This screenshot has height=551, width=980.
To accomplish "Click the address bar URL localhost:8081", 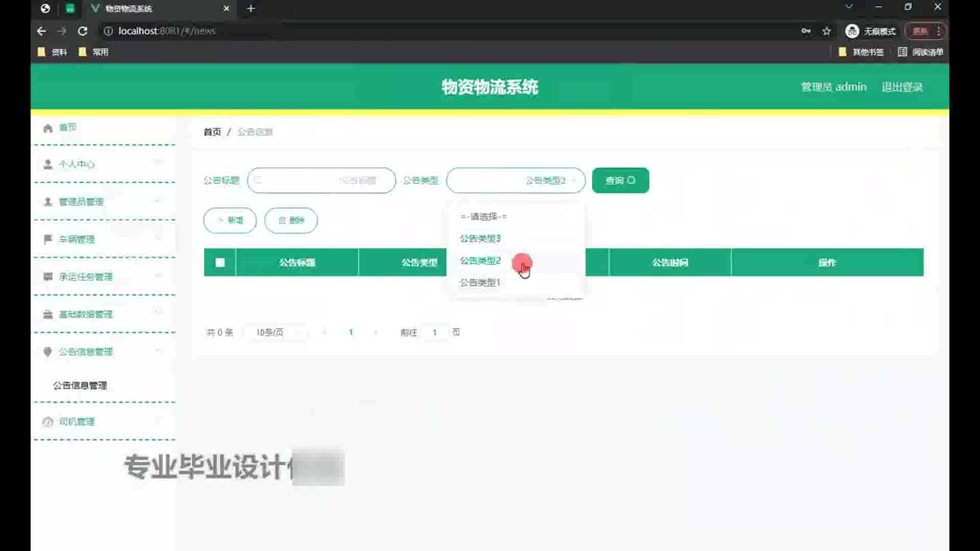I will coord(167,31).
